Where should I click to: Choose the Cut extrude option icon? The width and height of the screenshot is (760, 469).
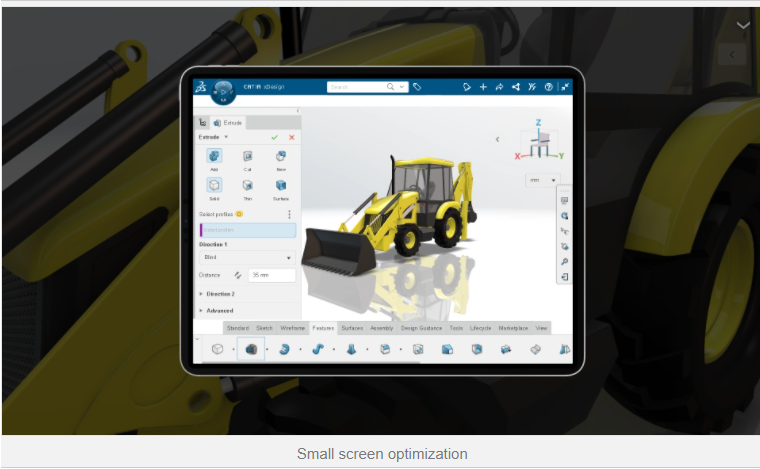coord(247,156)
